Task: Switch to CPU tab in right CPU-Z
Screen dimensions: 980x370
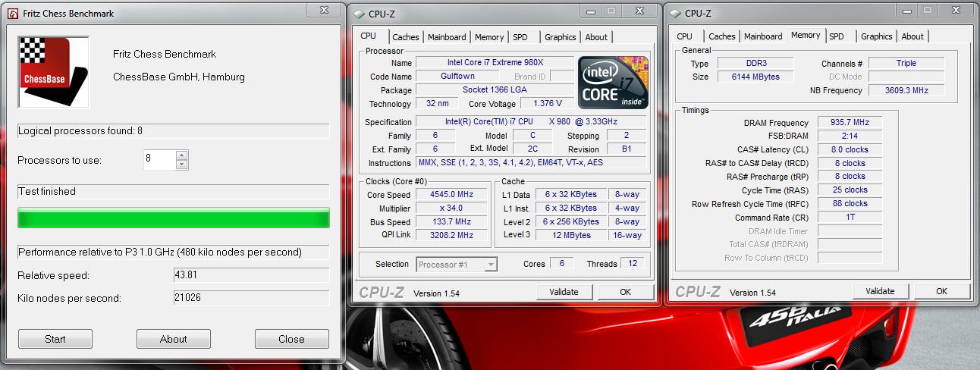Action: [x=685, y=36]
